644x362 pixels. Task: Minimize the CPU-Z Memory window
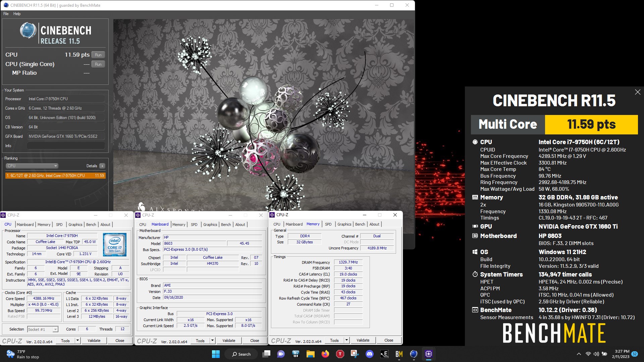coord(365,215)
